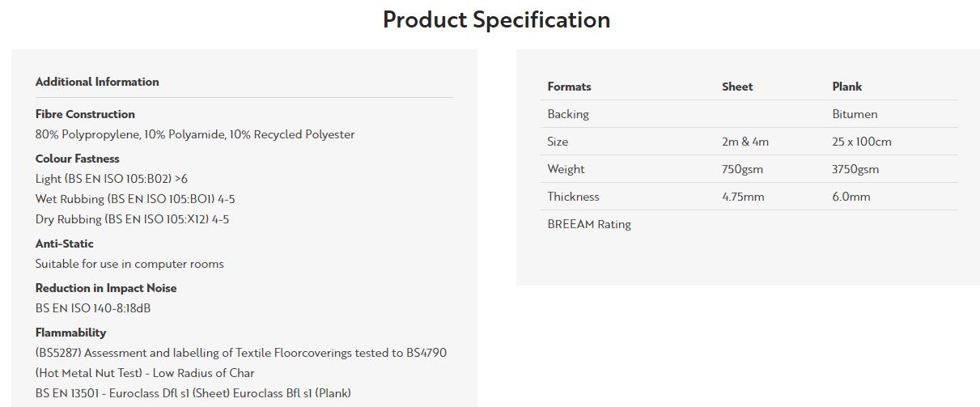Click the Plank column header
Viewport: 980px width, 407px height.
coord(846,87)
